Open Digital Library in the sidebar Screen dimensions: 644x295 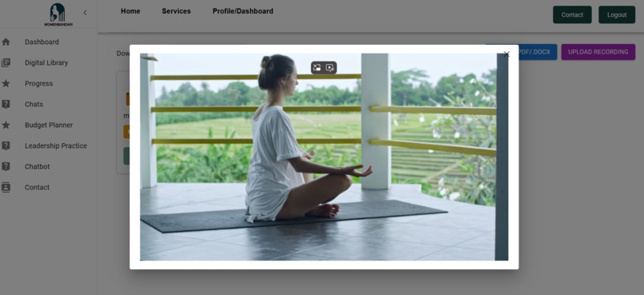[x=46, y=63]
